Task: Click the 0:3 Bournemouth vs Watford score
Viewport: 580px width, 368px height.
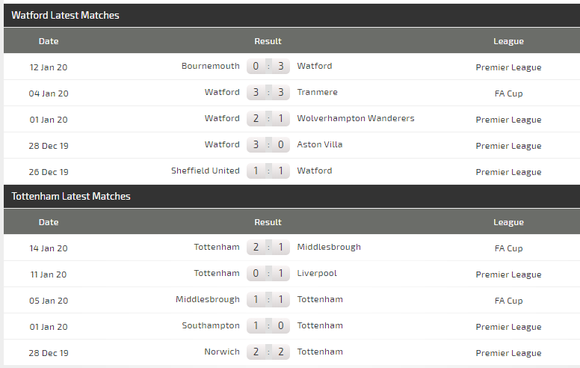Action: [x=268, y=66]
